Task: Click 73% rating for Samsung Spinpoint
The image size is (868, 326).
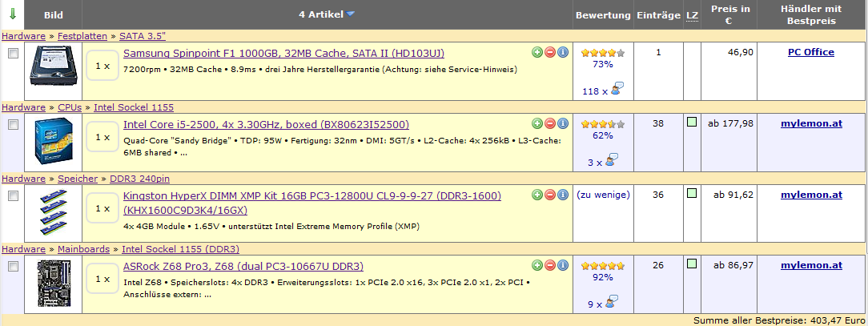Action: click(x=603, y=64)
